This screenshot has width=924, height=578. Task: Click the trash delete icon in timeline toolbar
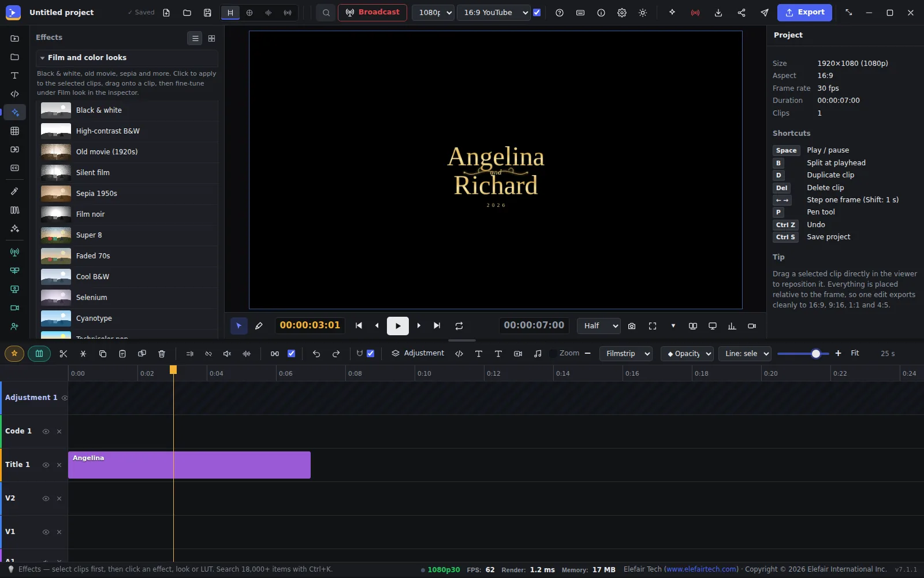point(162,354)
